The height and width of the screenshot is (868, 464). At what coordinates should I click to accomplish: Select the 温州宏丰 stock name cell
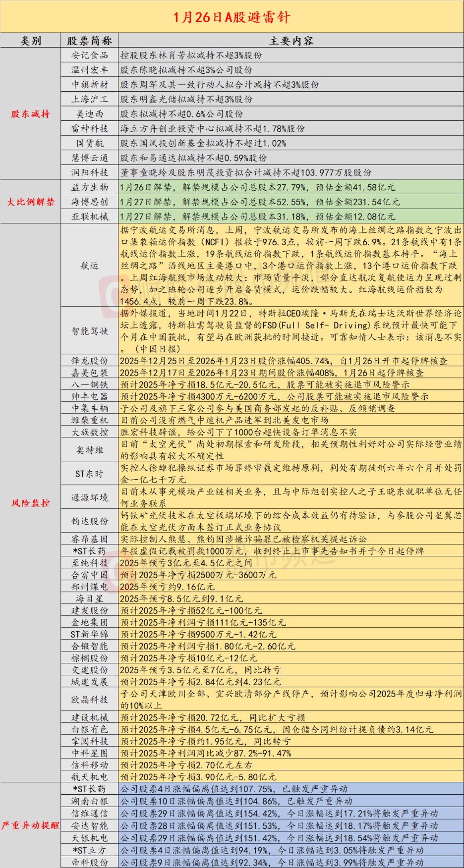point(89,70)
